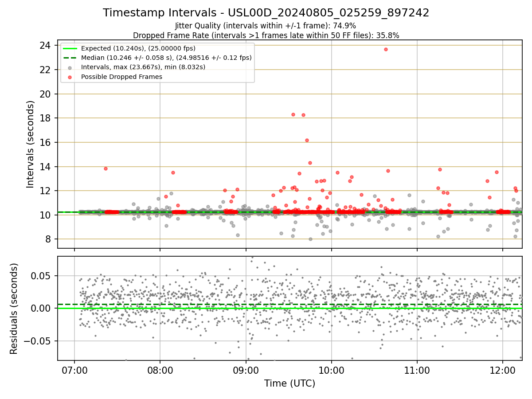Image resolution: width=532 pixels, height=399 pixels.
Task: Click the 10:00 x-axis tick label
Action: click(x=332, y=370)
